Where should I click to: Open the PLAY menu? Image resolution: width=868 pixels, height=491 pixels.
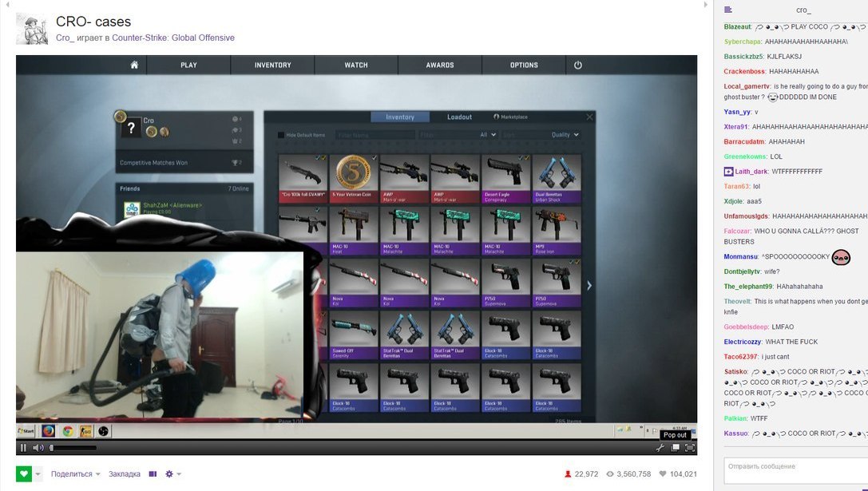(x=188, y=65)
